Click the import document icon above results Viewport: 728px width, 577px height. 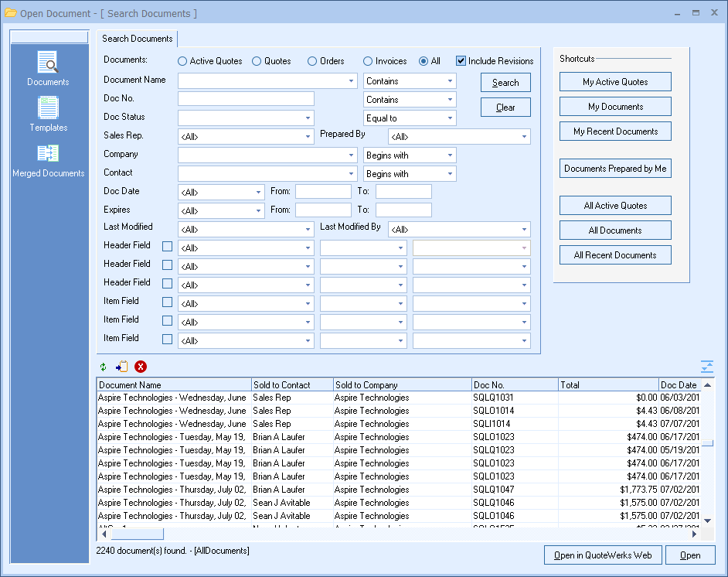[x=121, y=367]
